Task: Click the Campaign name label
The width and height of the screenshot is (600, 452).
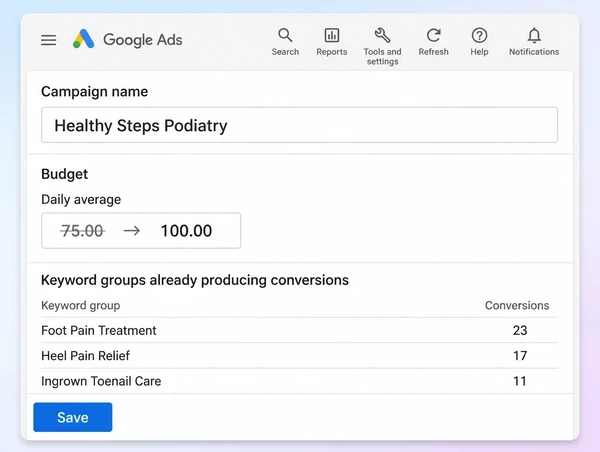Action: click(x=94, y=91)
